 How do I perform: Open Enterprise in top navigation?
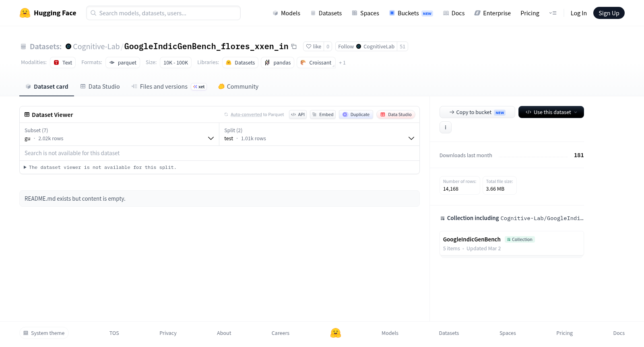pyautogui.click(x=493, y=13)
